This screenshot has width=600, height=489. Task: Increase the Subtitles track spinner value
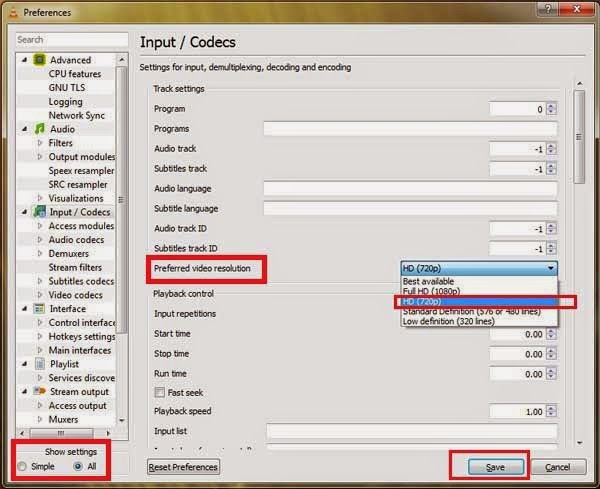(x=551, y=166)
